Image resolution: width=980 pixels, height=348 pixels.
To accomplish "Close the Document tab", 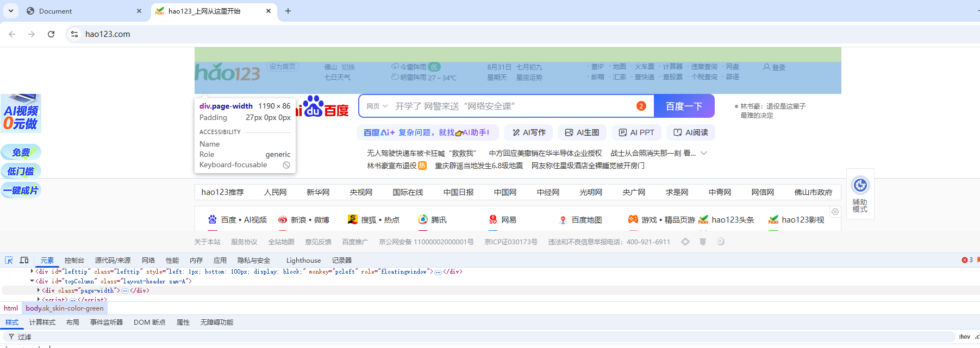I will (139, 11).
